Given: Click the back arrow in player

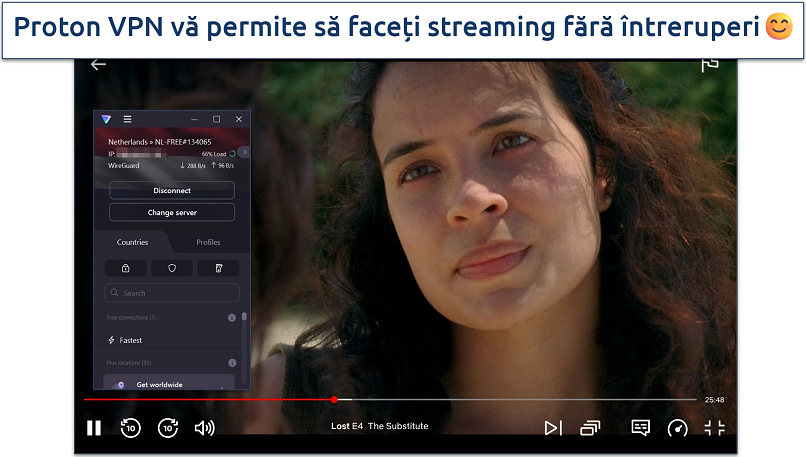Looking at the screenshot, I should (x=98, y=65).
